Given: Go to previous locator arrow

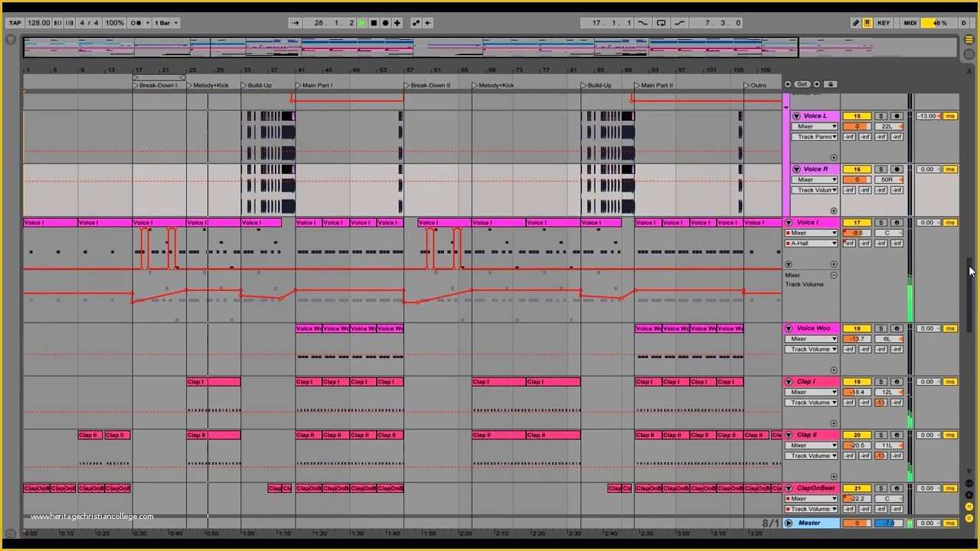Looking at the screenshot, I should (x=789, y=84).
